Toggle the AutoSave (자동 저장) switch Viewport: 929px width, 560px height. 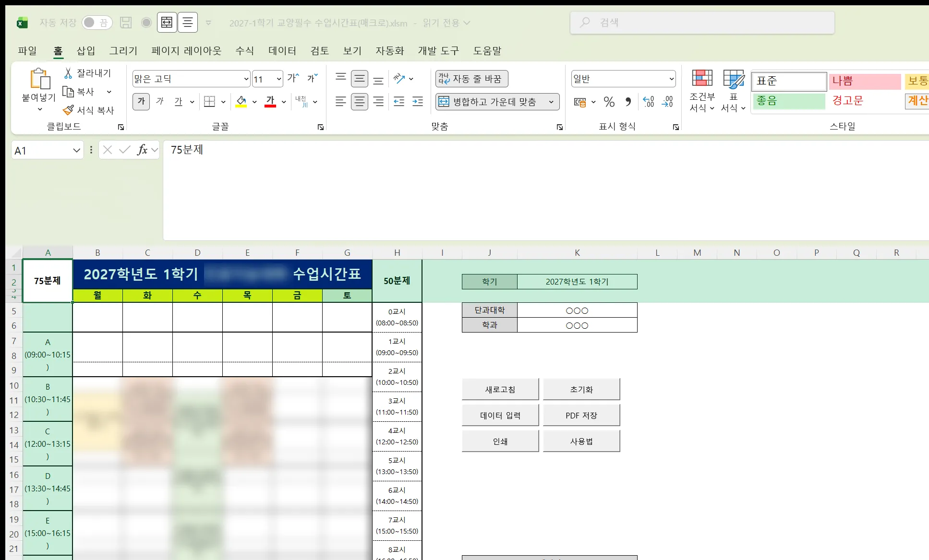click(x=97, y=23)
